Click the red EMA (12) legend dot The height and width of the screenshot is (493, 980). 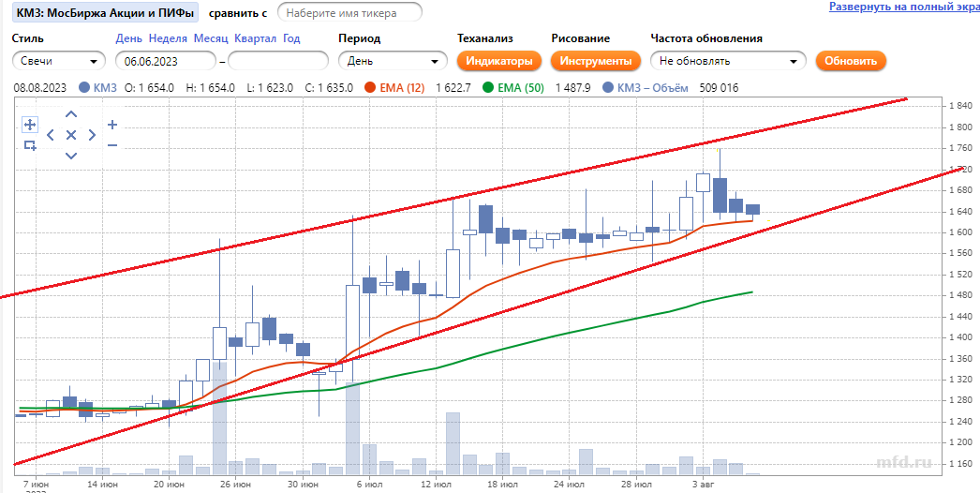coord(371,88)
